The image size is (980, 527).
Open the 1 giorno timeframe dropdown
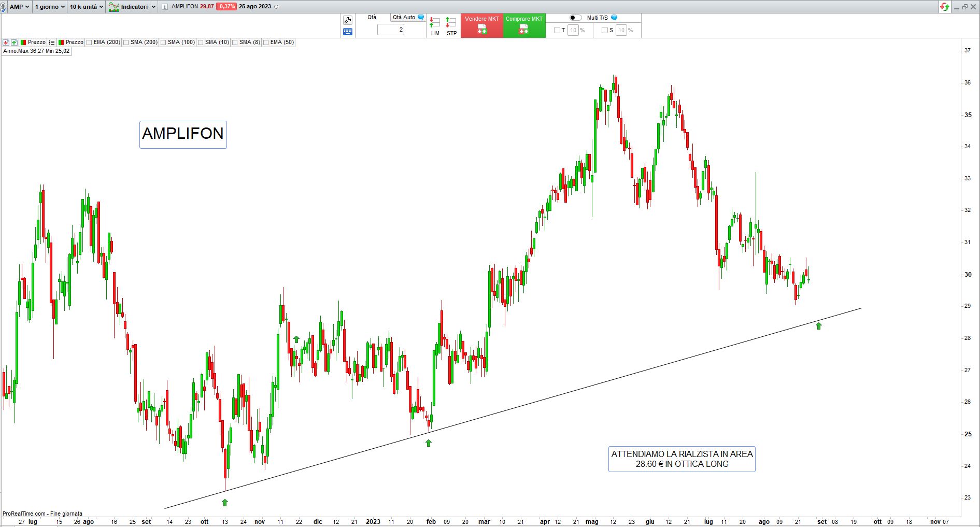(x=50, y=7)
